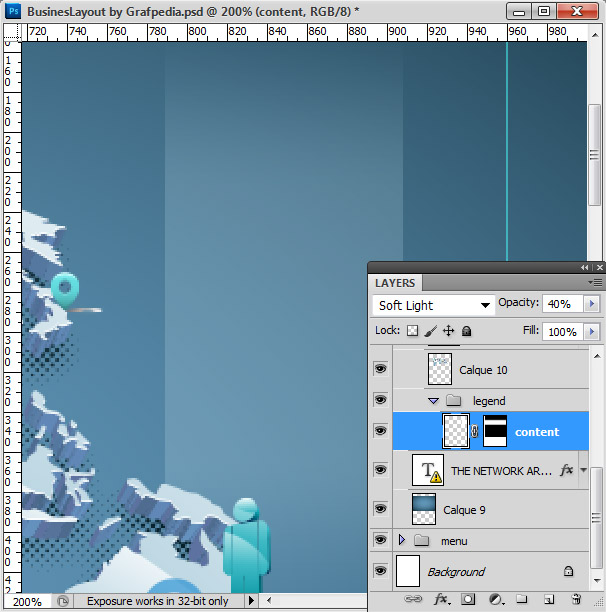Click the Calque 10 layer thumbnail
The height and width of the screenshot is (612, 606).
[440, 369]
